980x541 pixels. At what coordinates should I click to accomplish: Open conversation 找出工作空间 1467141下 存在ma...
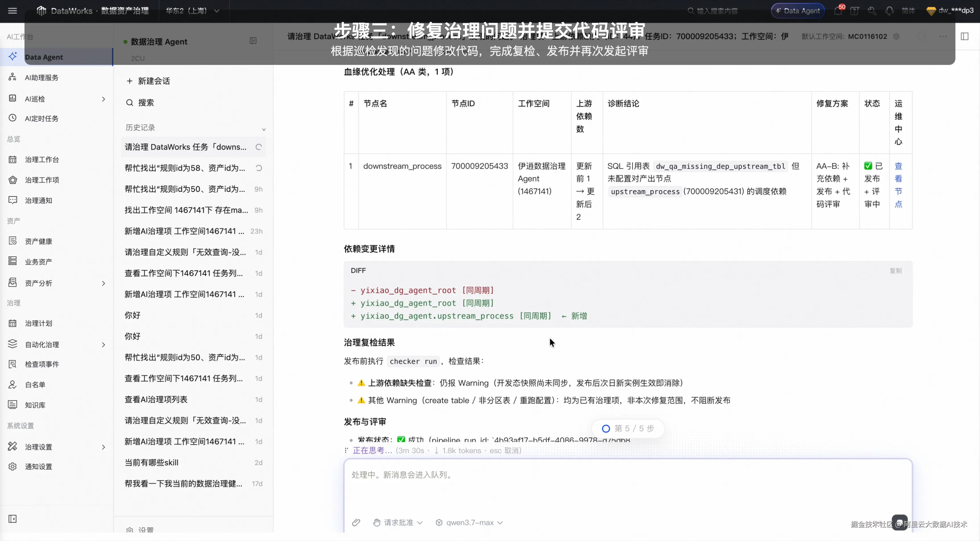[x=193, y=210]
